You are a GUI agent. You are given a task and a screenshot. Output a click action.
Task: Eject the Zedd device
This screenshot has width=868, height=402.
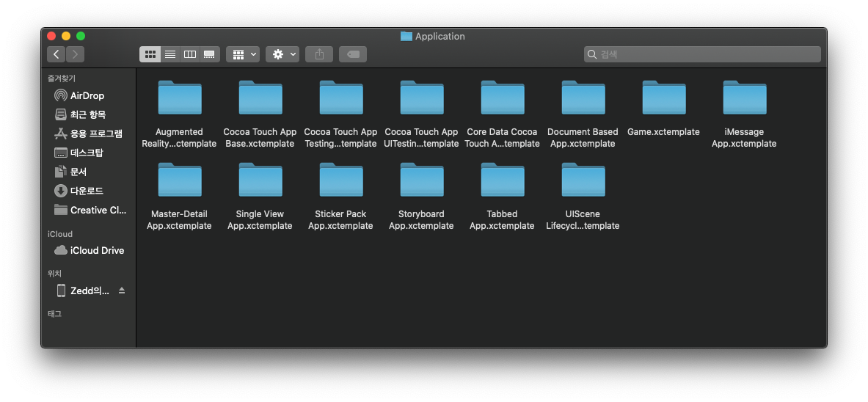pyautogui.click(x=122, y=290)
